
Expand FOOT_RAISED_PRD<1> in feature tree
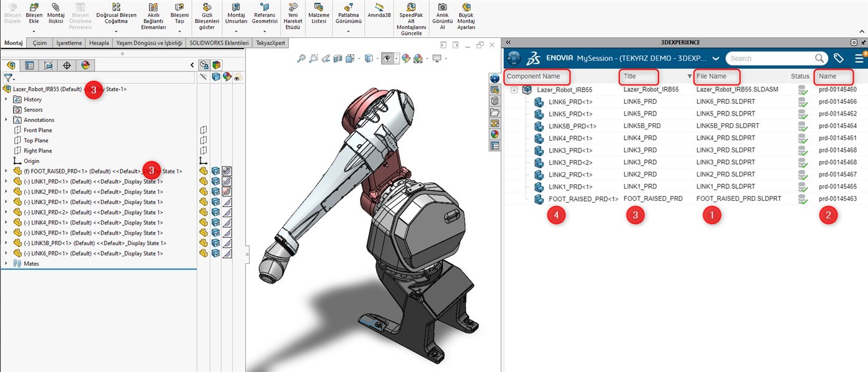coord(6,170)
